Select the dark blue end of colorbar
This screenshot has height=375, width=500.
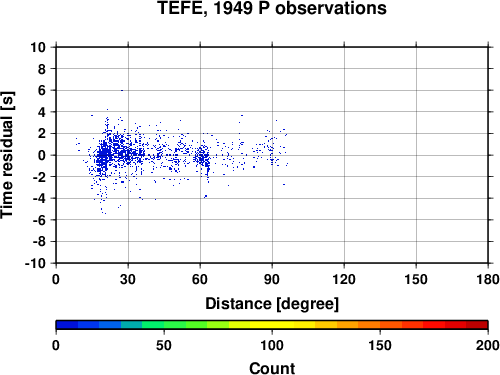67,325
